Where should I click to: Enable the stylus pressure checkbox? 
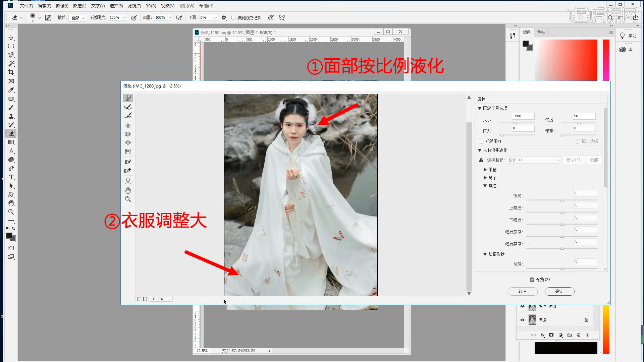pos(481,141)
